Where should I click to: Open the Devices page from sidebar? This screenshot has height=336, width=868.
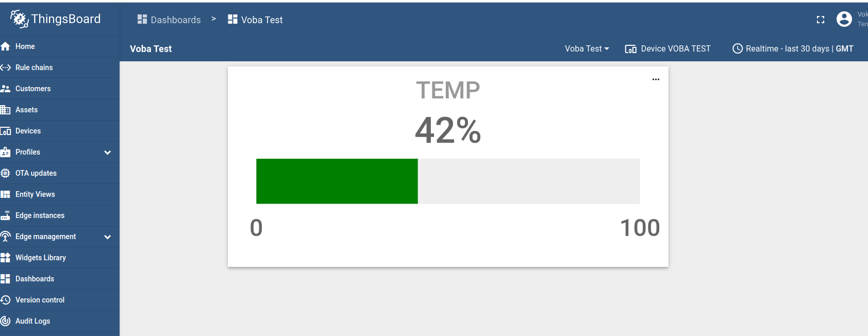[28, 130]
